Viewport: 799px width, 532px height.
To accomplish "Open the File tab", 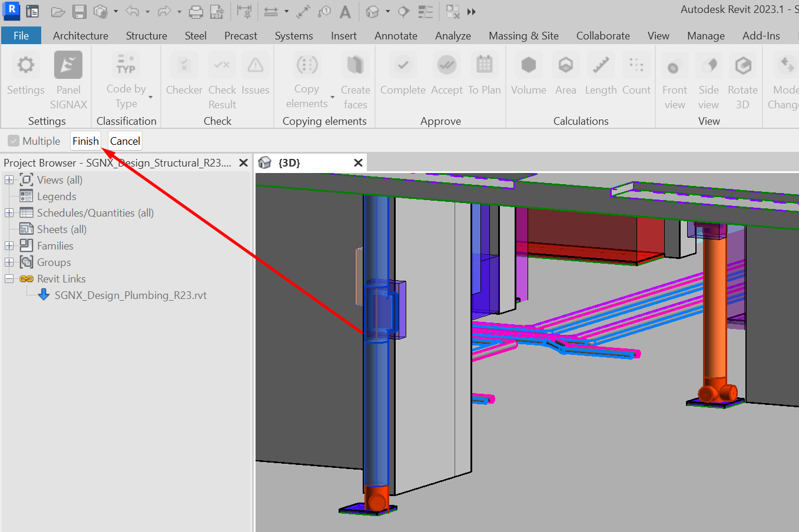I will [21, 35].
